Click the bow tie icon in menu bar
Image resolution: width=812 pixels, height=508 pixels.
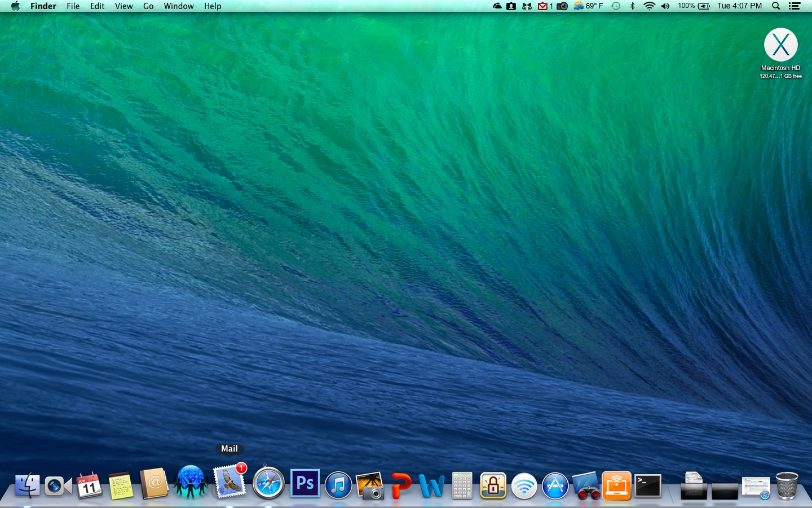pyautogui.click(x=527, y=6)
